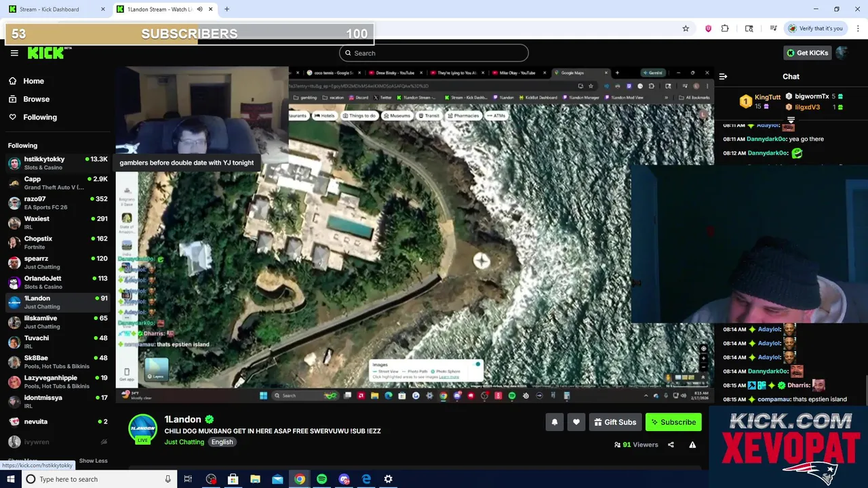The height and width of the screenshot is (488, 868).
Task: Click the English language tag
Action: pyautogui.click(x=222, y=442)
